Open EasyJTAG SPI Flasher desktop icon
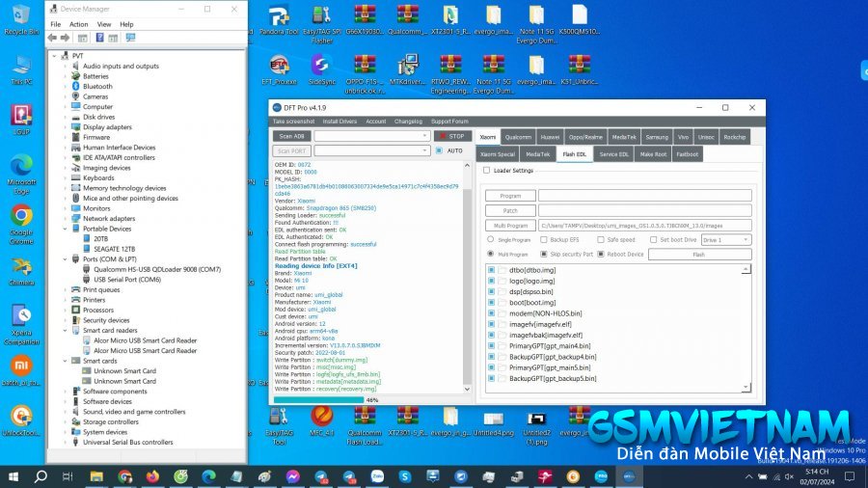The width and height of the screenshot is (868, 488). click(321, 24)
